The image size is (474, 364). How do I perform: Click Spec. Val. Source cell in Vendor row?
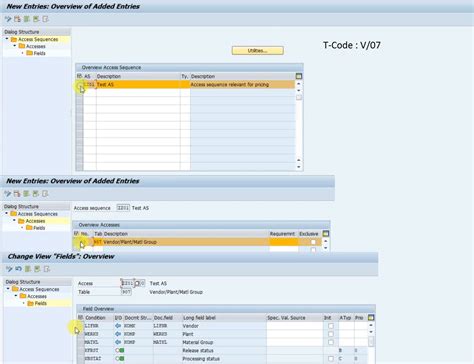pos(295,326)
